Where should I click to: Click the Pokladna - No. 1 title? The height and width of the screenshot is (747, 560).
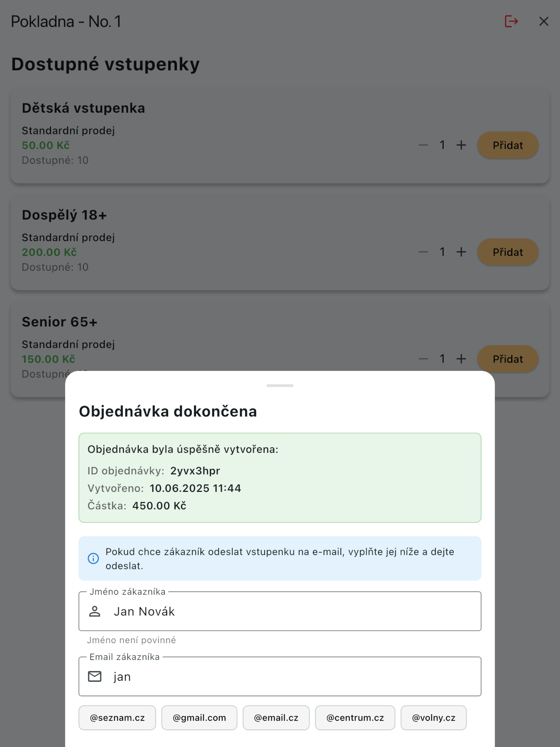pos(66,22)
